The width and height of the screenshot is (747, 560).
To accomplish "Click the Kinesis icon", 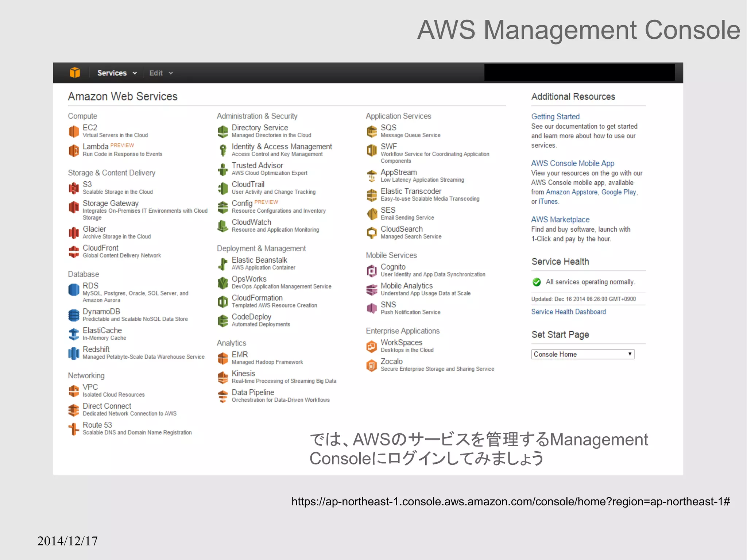I will pos(223,377).
